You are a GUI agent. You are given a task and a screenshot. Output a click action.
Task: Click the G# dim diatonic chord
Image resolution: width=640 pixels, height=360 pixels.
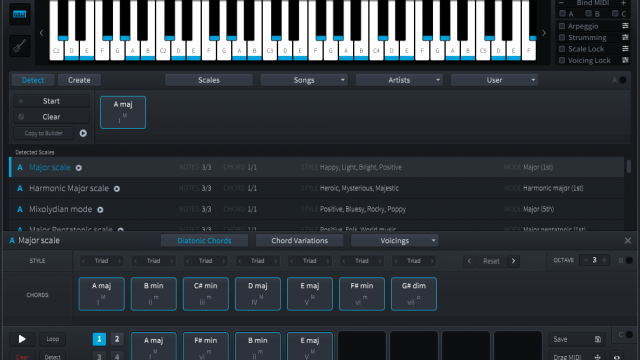(x=414, y=294)
